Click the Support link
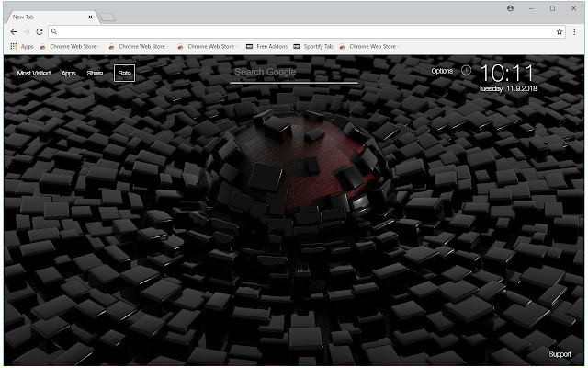The width and height of the screenshot is (588, 368). click(560, 354)
